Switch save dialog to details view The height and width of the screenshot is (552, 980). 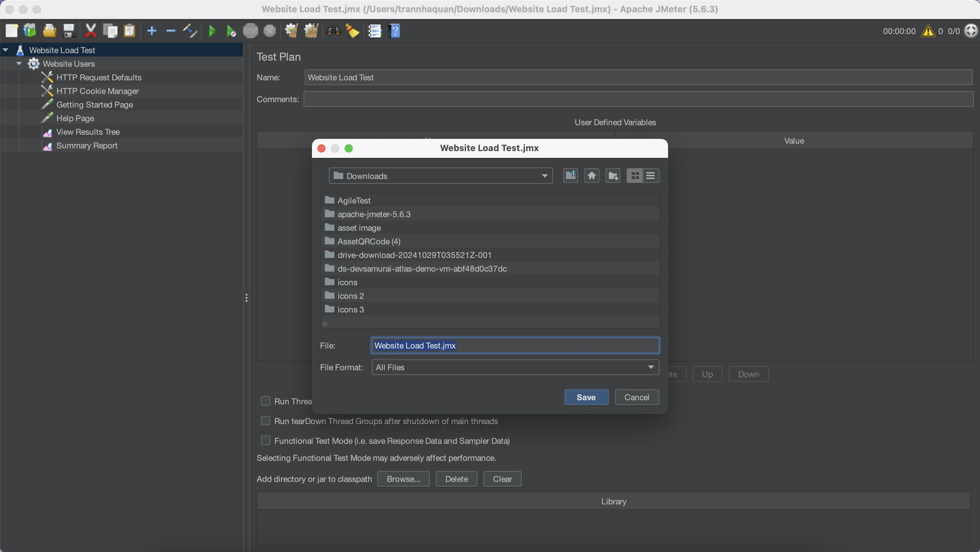[x=650, y=176]
